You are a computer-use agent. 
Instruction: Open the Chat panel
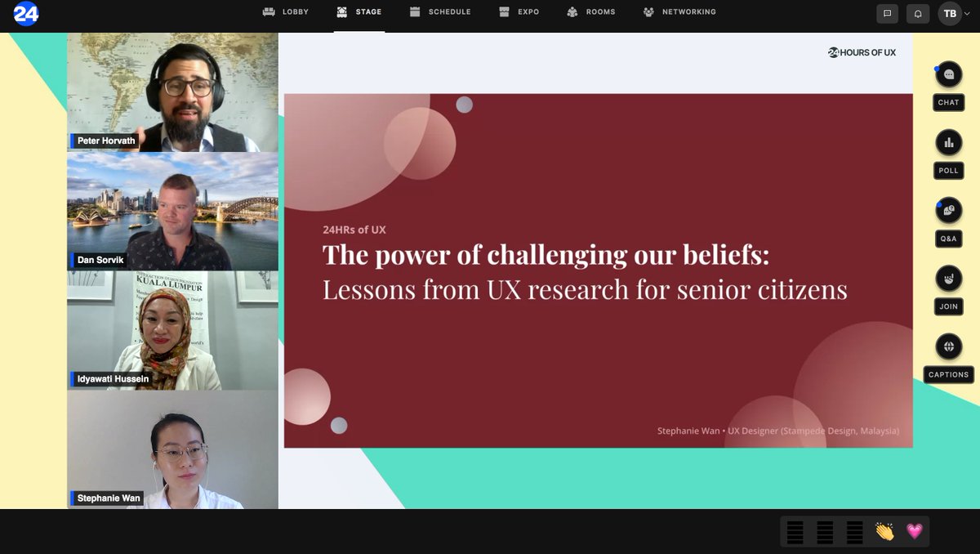point(948,86)
